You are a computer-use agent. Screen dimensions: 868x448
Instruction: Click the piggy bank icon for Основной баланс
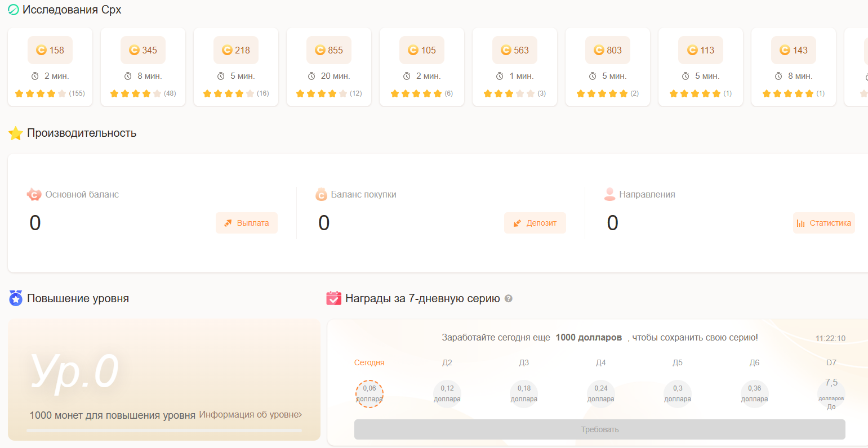(x=34, y=194)
